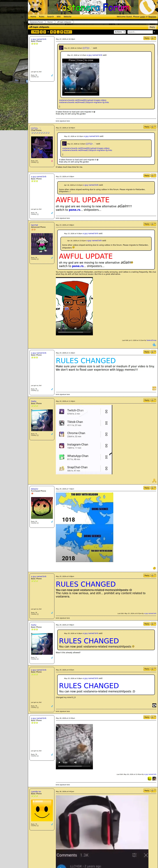
Task: Open the Actions dropdown
Action: pos(120,32)
